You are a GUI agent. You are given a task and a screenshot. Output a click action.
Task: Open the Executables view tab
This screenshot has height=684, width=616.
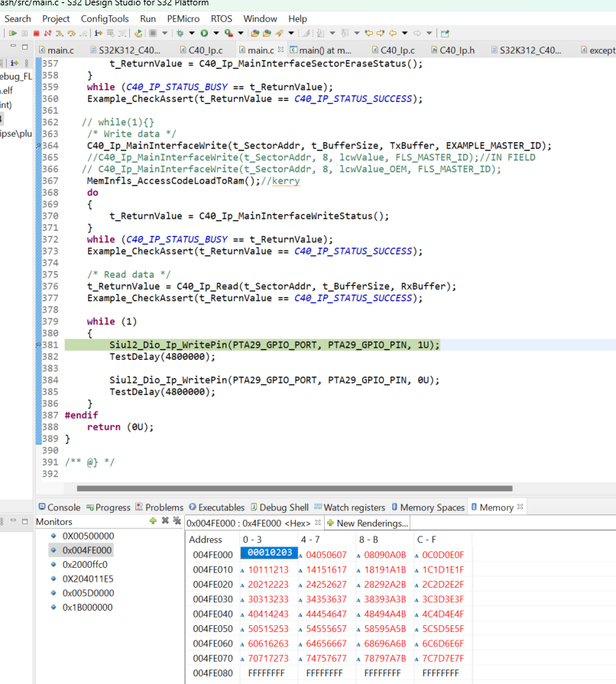click(217, 507)
